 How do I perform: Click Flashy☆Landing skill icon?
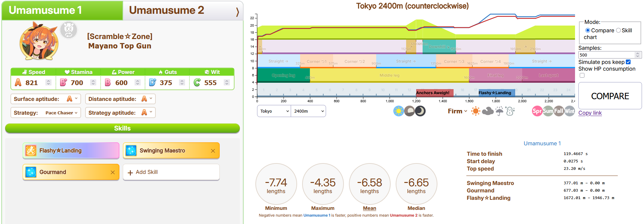coord(31,150)
